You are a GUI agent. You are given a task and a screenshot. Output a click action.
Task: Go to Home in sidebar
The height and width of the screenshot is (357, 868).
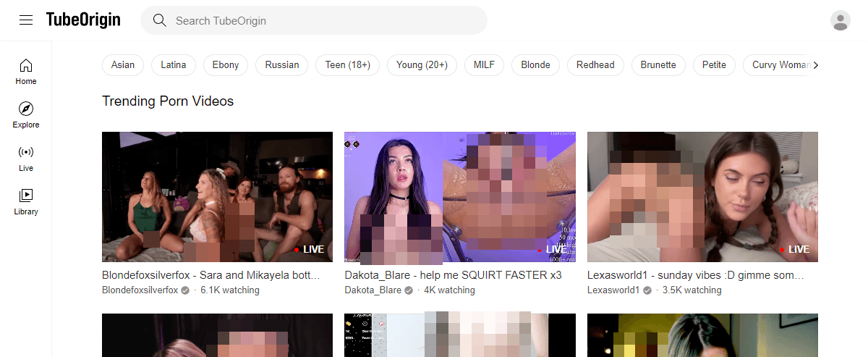coord(26,72)
